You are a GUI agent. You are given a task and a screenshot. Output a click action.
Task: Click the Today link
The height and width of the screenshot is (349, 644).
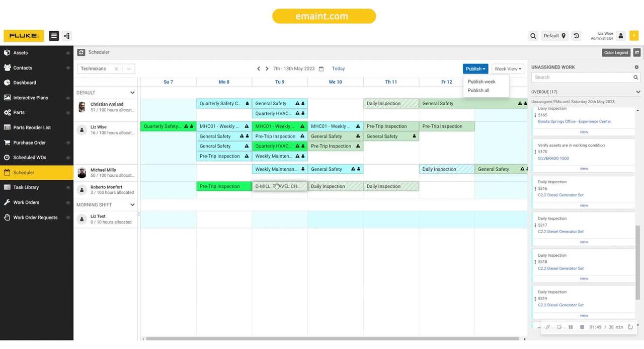coord(339,68)
